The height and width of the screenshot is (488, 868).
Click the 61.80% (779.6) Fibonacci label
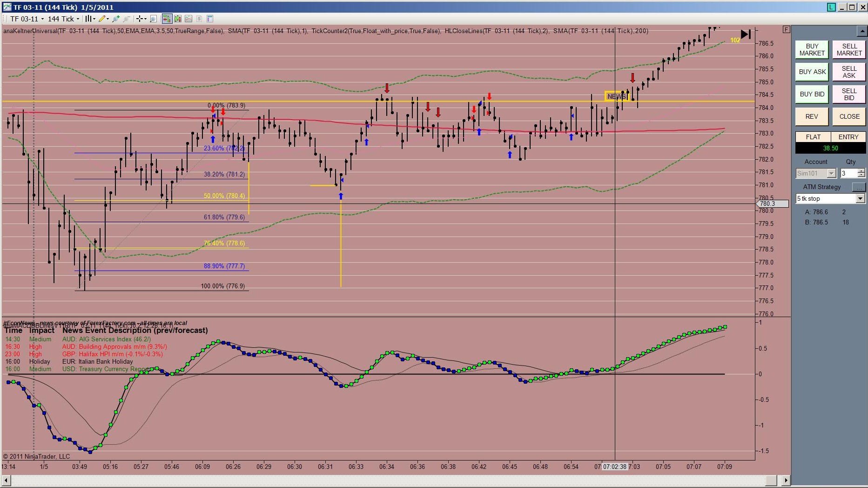point(224,217)
